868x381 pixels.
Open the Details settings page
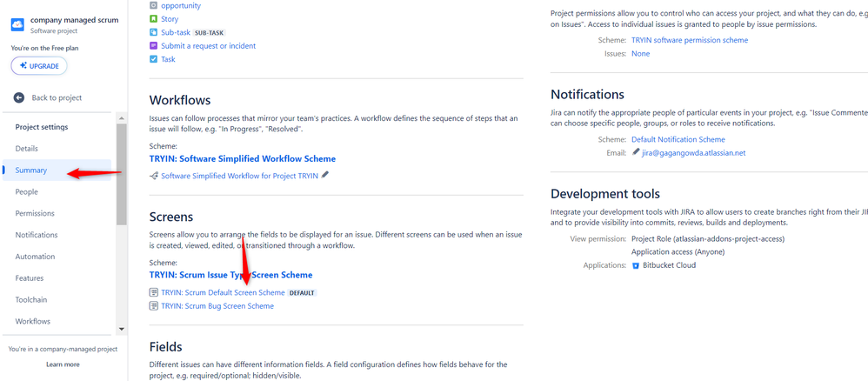click(x=27, y=149)
